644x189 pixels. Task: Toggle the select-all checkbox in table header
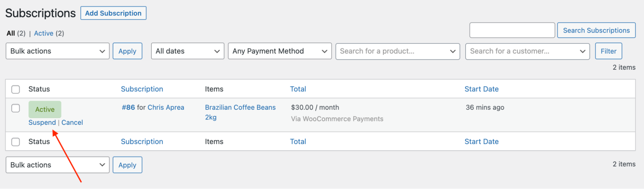click(15, 89)
